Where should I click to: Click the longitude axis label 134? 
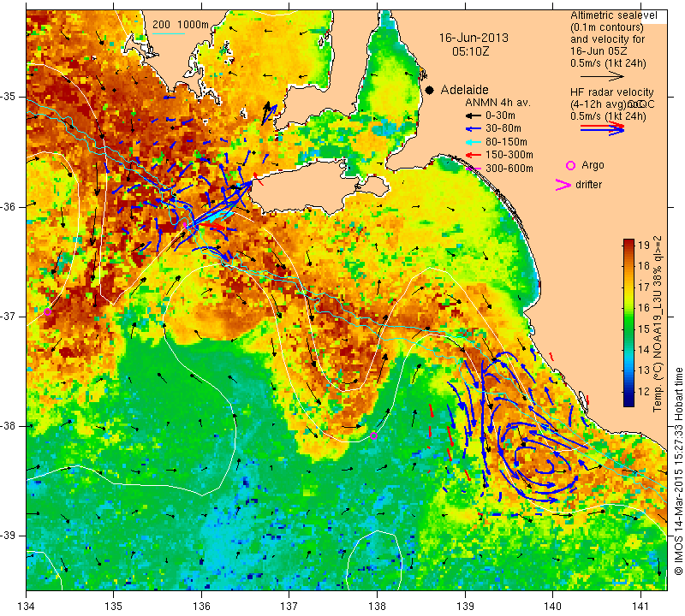(27, 607)
